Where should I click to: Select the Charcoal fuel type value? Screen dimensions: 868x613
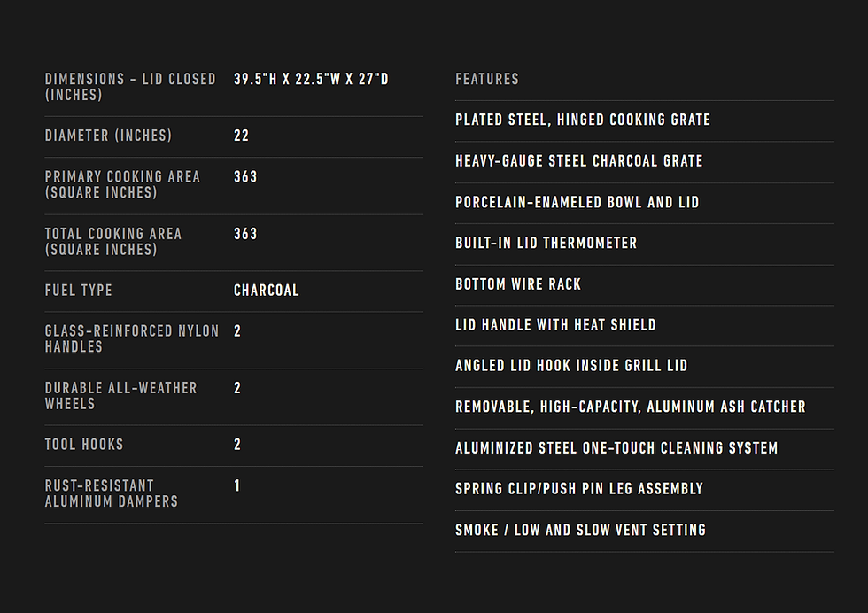tap(267, 291)
